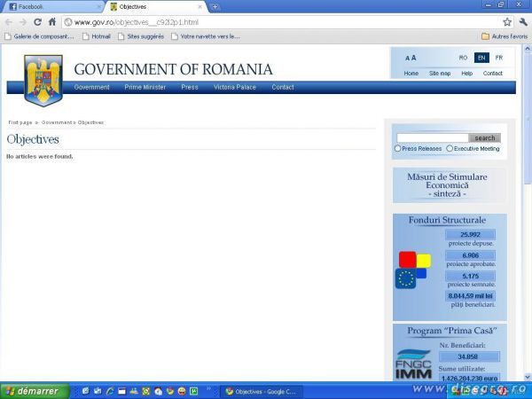Click the browser back arrow

10,21
